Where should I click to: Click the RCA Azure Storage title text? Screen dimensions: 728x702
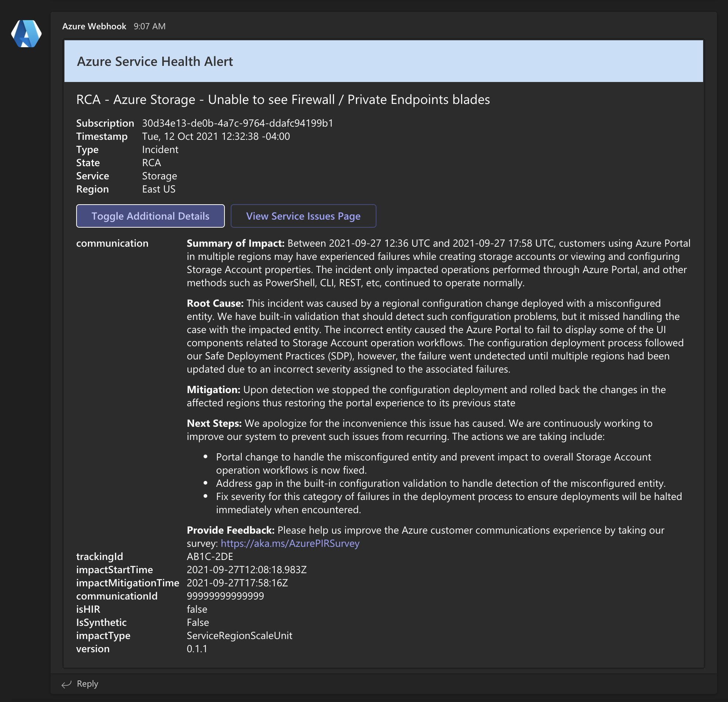(x=283, y=100)
